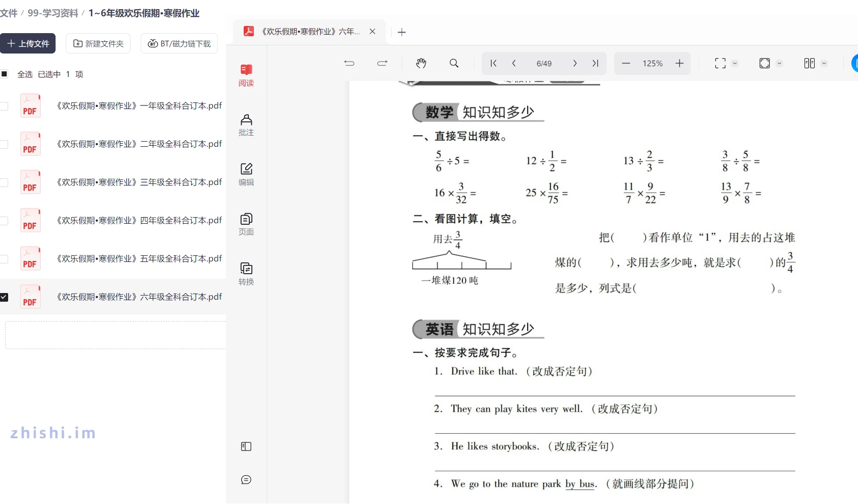Click the two-page layout icon
The width and height of the screenshot is (858, 504).
[x=810, y=63]
